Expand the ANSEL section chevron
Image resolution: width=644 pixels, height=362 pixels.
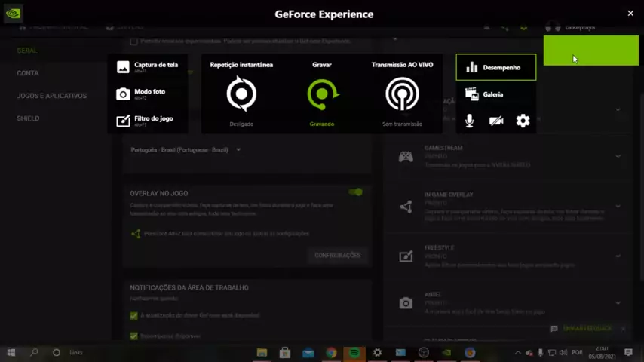click(x=618, y=303)
